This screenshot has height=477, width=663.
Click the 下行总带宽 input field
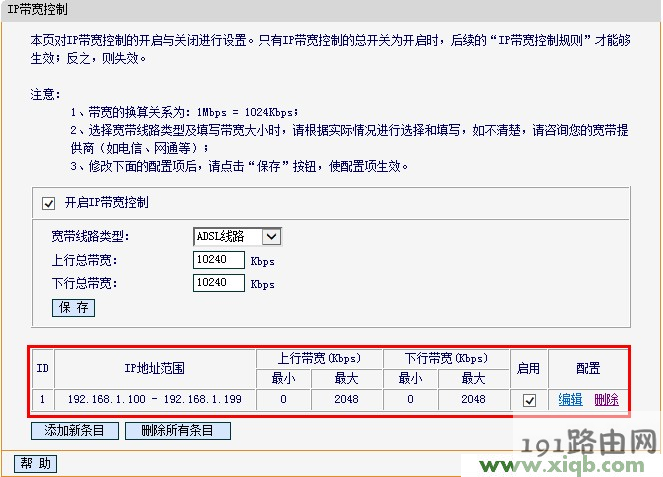219,282
